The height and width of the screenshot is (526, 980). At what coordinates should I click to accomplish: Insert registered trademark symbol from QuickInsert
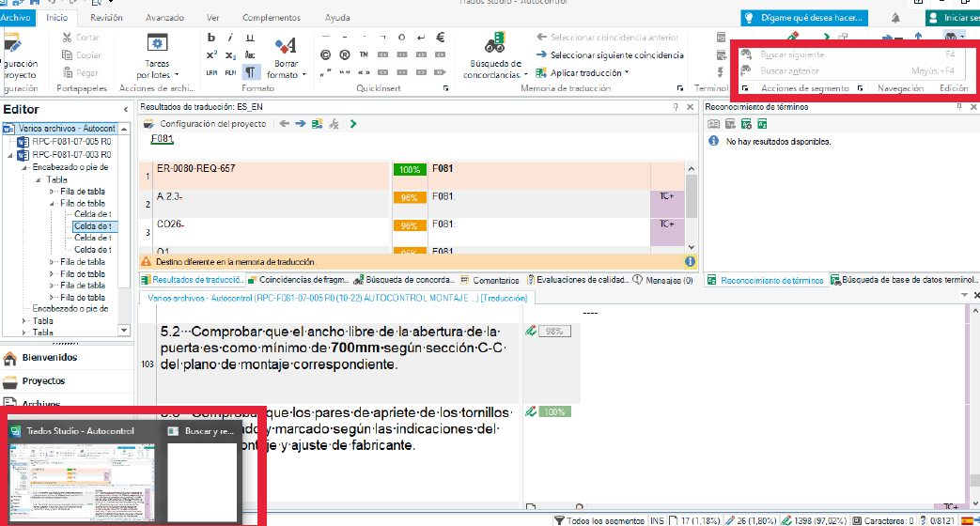click(345, 55)
